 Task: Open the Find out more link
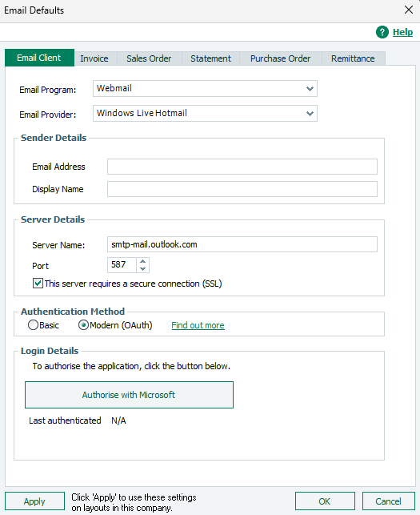point(198,325)
